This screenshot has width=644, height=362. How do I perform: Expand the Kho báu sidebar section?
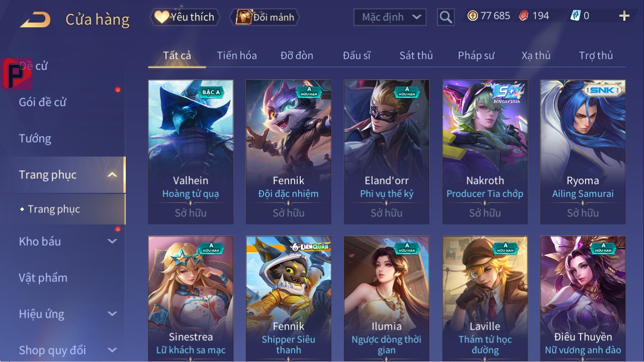click(x=112, y=241)
